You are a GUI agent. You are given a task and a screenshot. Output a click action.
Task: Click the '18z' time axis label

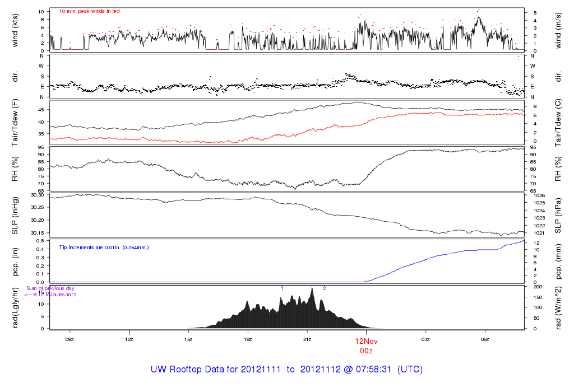click(x=247, y=339)
